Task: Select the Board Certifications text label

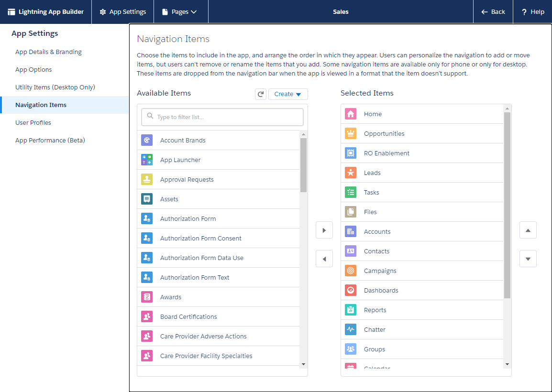Action: [x=188, y=316]
